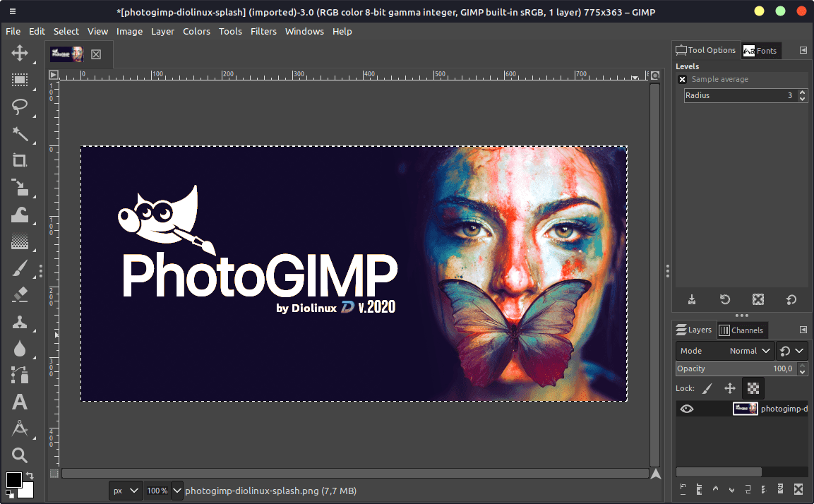Image resolution: width=814 pixels, height=504 pixels.
Task: Open Tool Options panel configuration menu
Action: [803, 50]
